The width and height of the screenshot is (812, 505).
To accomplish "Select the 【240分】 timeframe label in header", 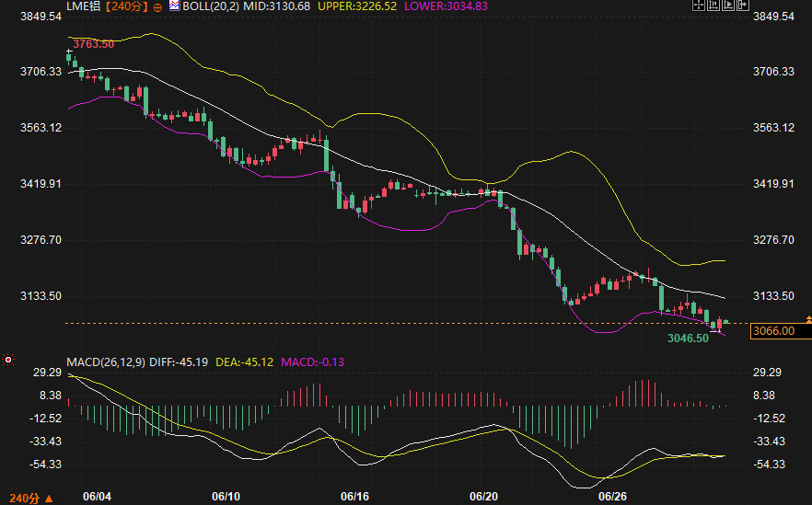I will coord(126,6).
